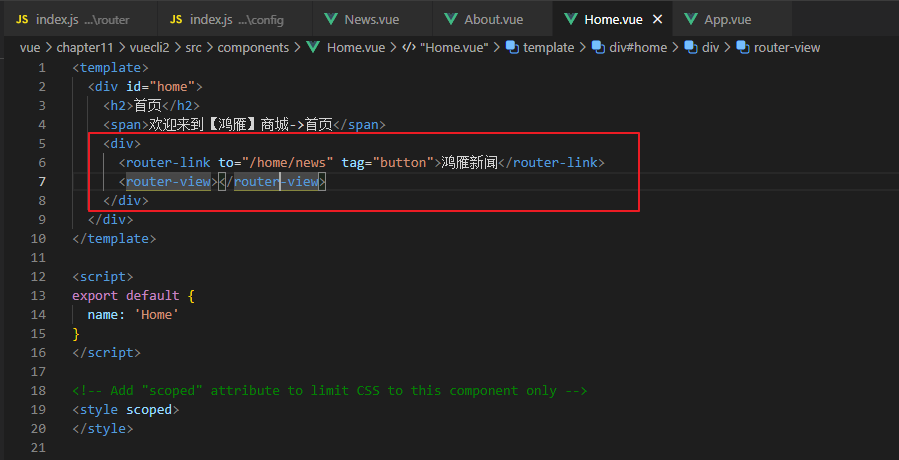This screenshot has width=899, height=460.
Task: Open the About.vue tab
Action: coord(493,19)
